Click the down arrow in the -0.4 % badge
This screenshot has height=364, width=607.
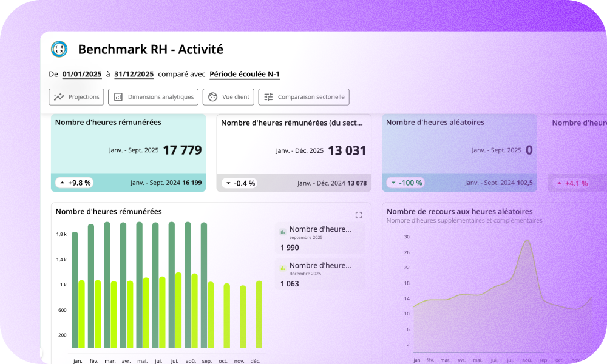228,183
